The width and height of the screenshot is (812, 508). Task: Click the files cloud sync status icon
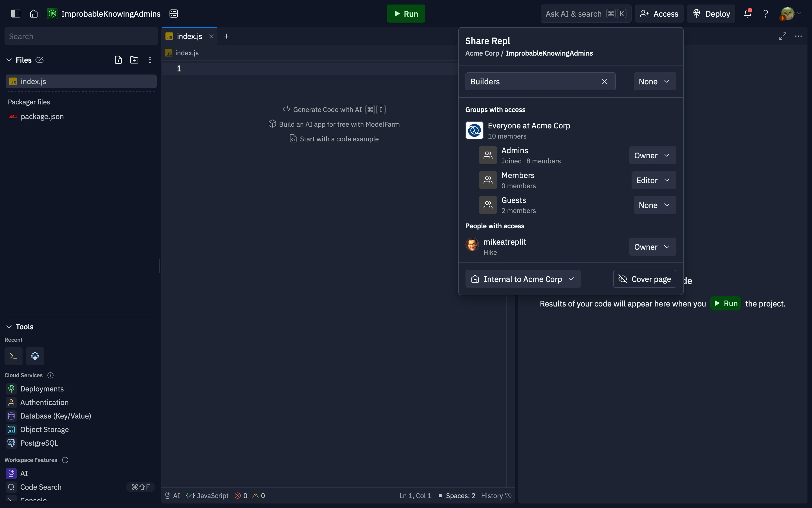tap(39, 60)
